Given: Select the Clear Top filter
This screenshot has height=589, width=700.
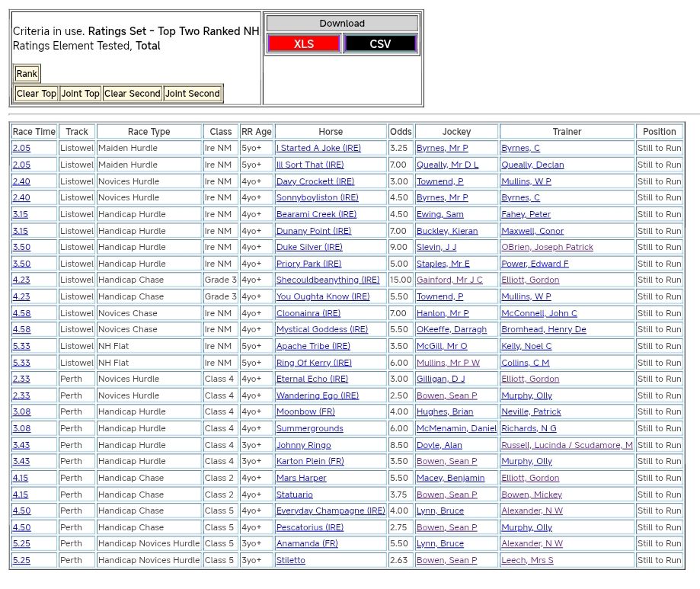Looking at the screenshot, I should tap(36, 94).
